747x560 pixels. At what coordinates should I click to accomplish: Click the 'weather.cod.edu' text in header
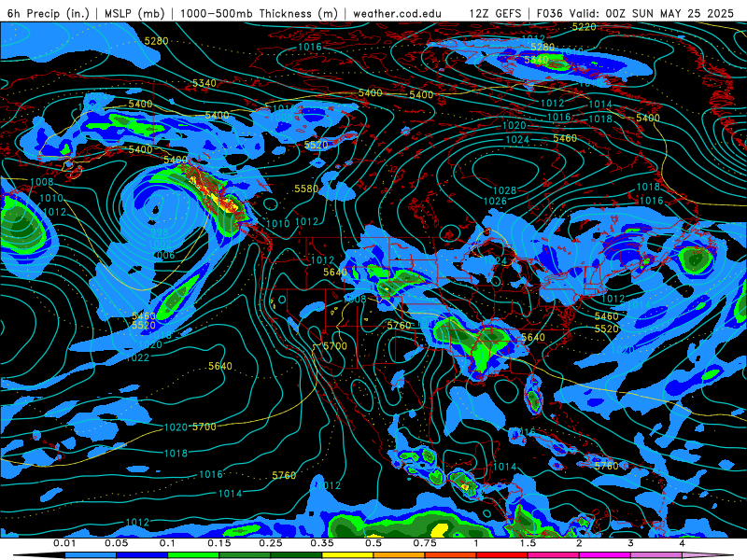[x=397, y=14]
